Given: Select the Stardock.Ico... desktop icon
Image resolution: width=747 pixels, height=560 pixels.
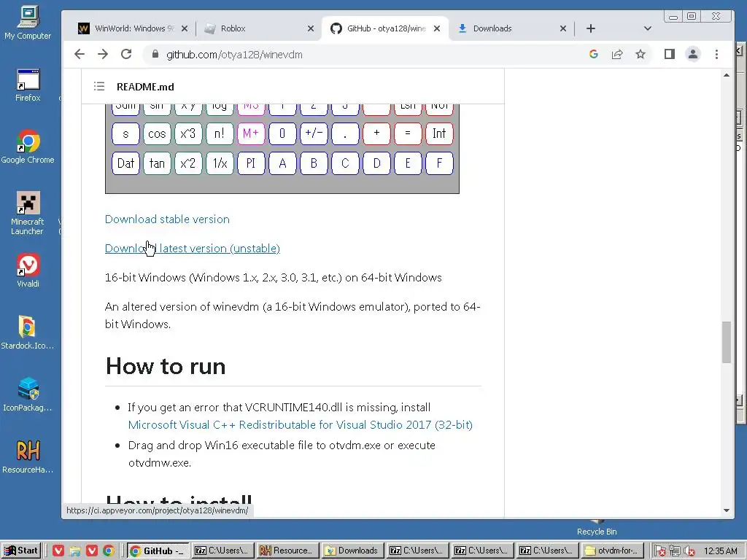Looking at the screenshot, I should pos(28,332).
